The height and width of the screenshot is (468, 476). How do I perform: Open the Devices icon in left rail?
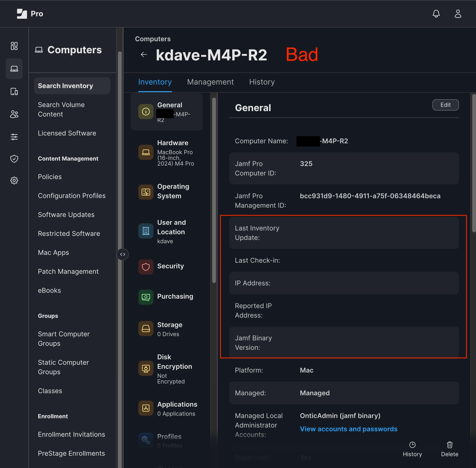[x=14, y=91]
